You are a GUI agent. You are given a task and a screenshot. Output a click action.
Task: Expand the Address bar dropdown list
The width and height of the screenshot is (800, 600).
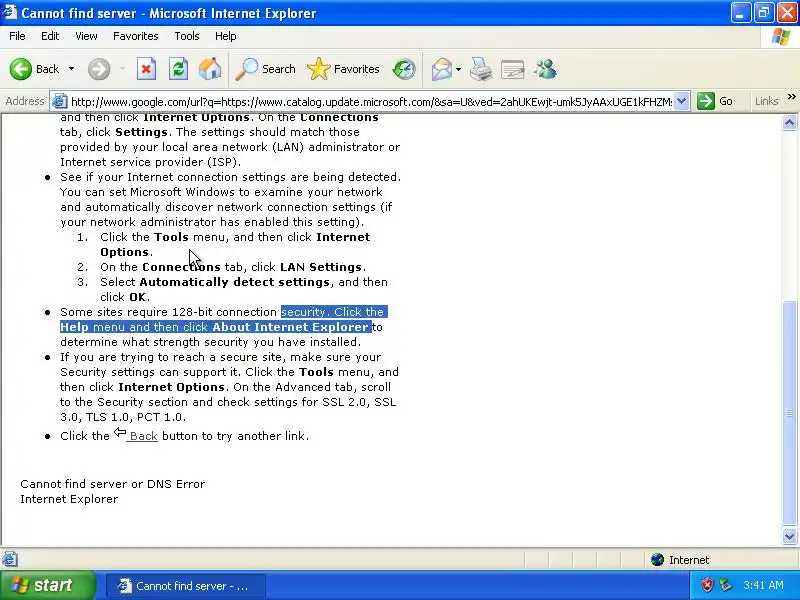tap(682, 101)
